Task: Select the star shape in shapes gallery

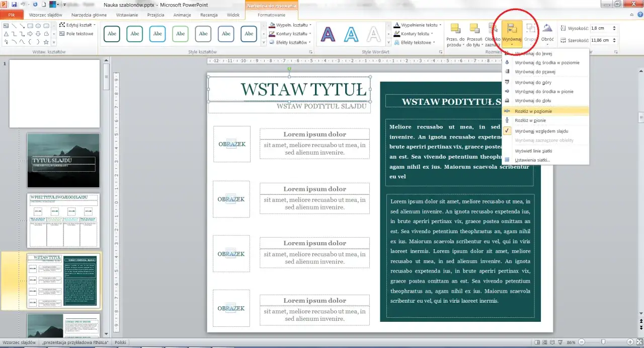Action: [x=46, y=42]
